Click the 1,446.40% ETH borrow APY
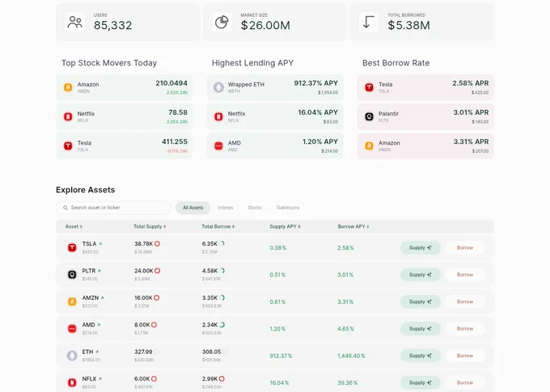Screen dimensions: 550x392 click(x=352, y=356)
